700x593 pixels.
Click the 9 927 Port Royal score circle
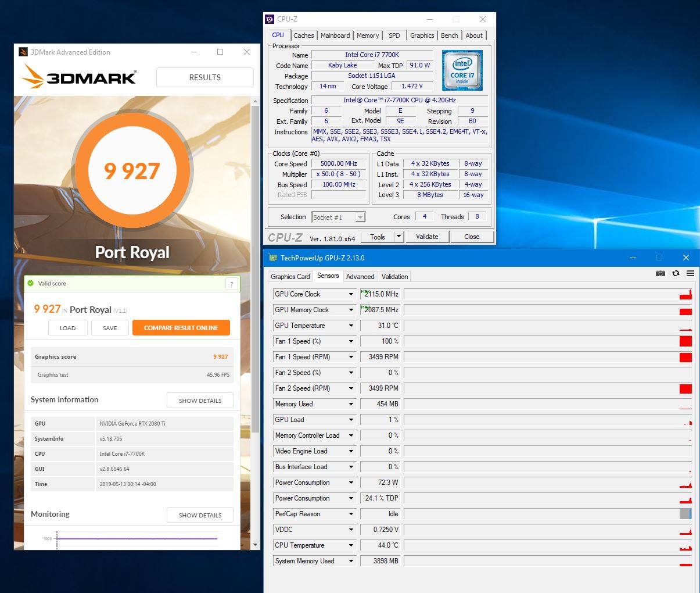tap(132, 171)
